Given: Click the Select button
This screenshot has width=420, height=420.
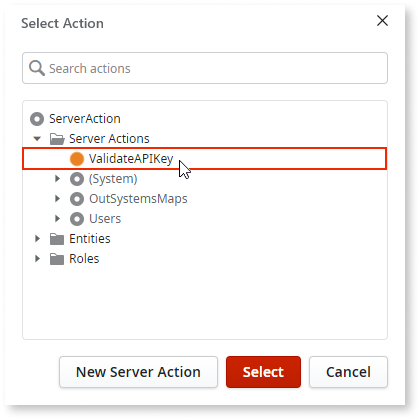Looking at the screenshot, I should (x=263, y=372).
